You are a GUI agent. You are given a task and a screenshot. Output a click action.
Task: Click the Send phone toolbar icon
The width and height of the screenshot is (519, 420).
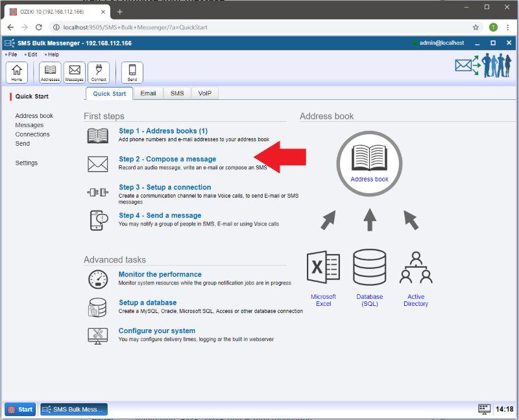coord(132,72)
